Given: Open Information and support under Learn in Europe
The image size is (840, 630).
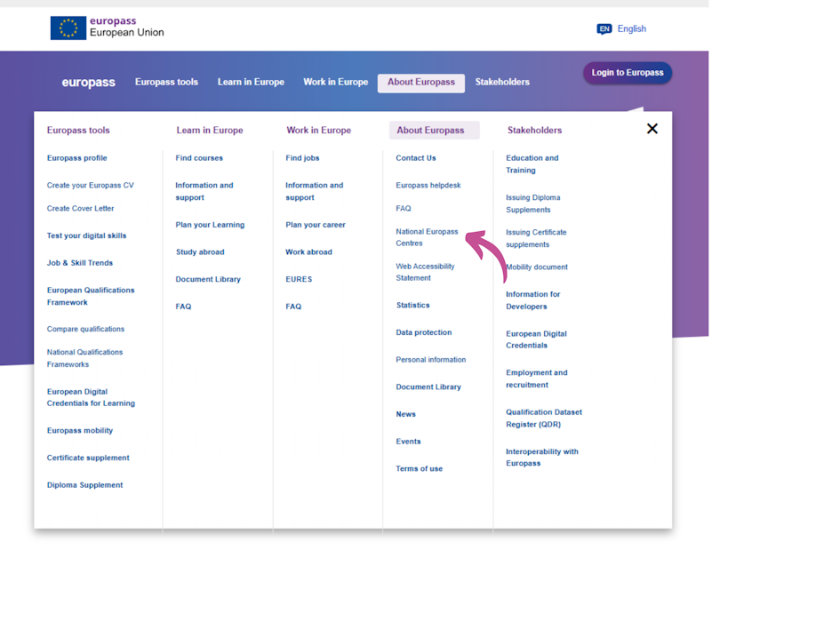Looking at the screenshot, I should pyautogui.click(x=204, y=191).
